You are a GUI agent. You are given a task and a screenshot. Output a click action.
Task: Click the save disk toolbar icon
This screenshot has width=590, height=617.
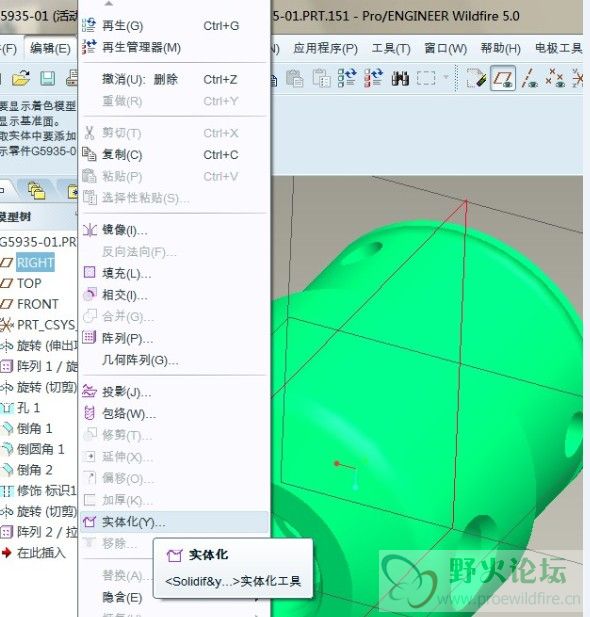click(x=48, y=78)
